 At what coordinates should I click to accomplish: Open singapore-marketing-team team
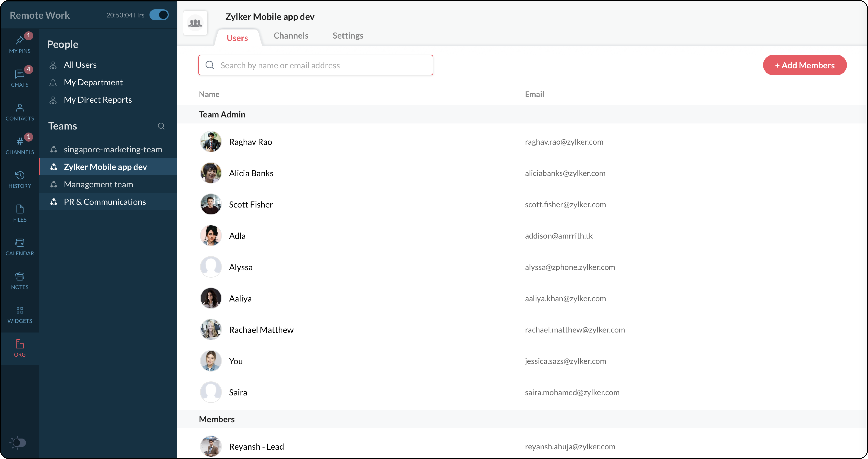[x=108, y=149]
